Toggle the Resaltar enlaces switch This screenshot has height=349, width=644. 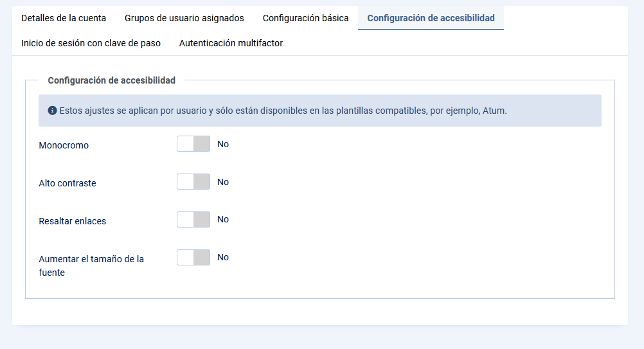point(193,220)
